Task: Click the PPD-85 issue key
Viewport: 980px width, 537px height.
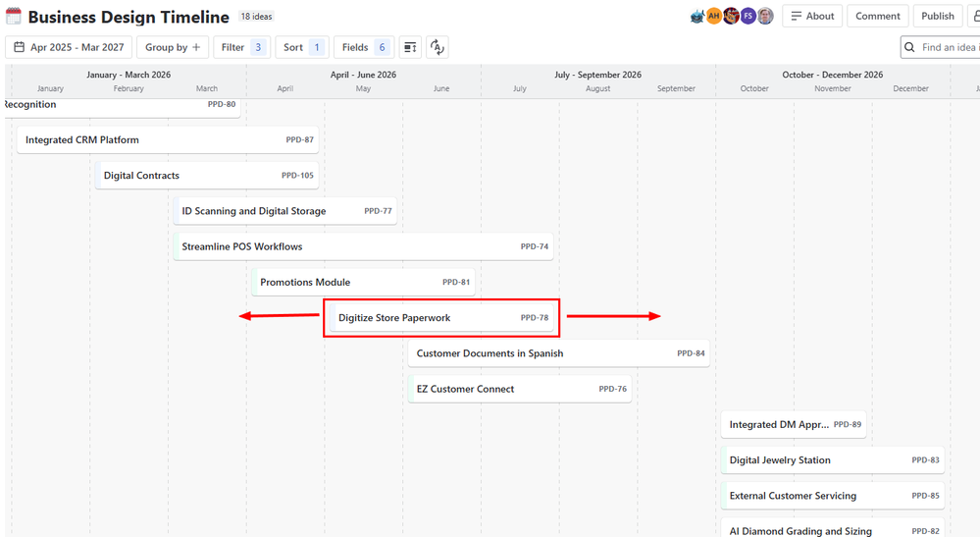Action: pos(926,497)
